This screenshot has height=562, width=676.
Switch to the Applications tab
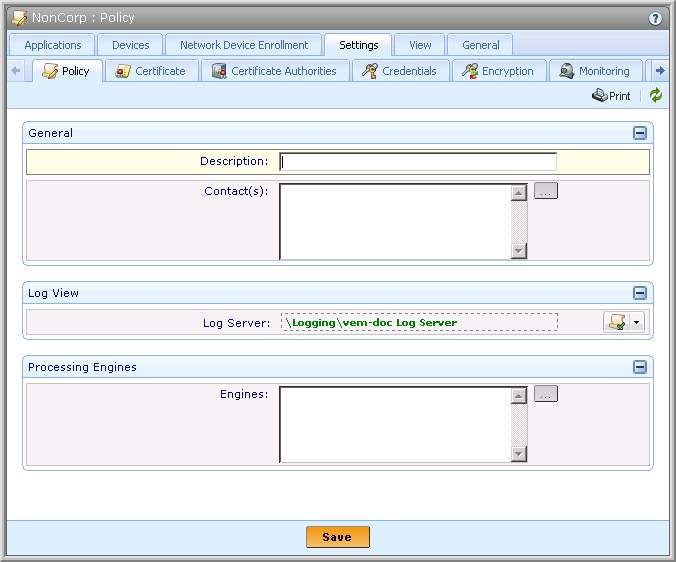pos(53,45)
